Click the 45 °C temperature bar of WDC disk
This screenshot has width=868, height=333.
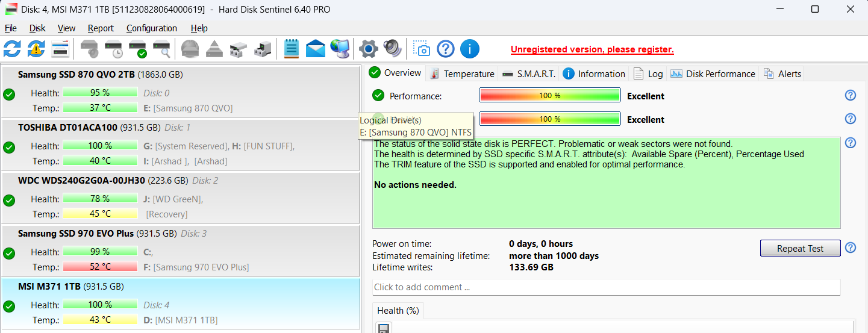pos(100,214)
